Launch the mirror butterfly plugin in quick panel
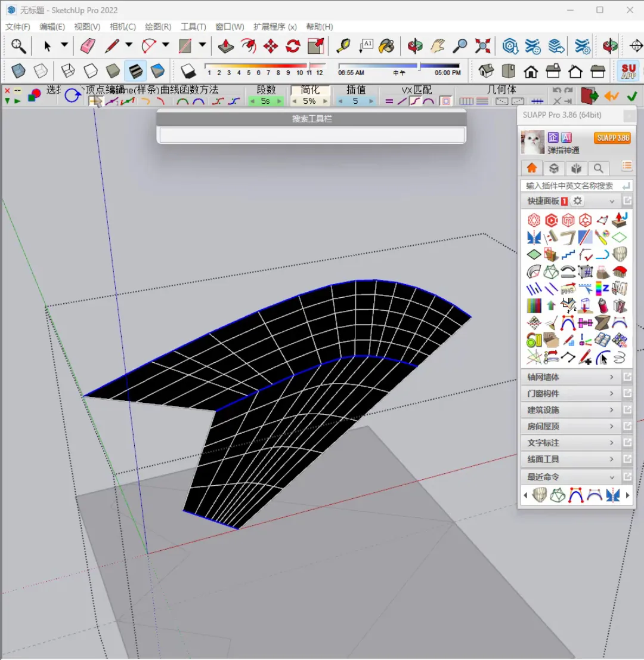The height and width of the screenshot is (660, 644). [534, 238]
